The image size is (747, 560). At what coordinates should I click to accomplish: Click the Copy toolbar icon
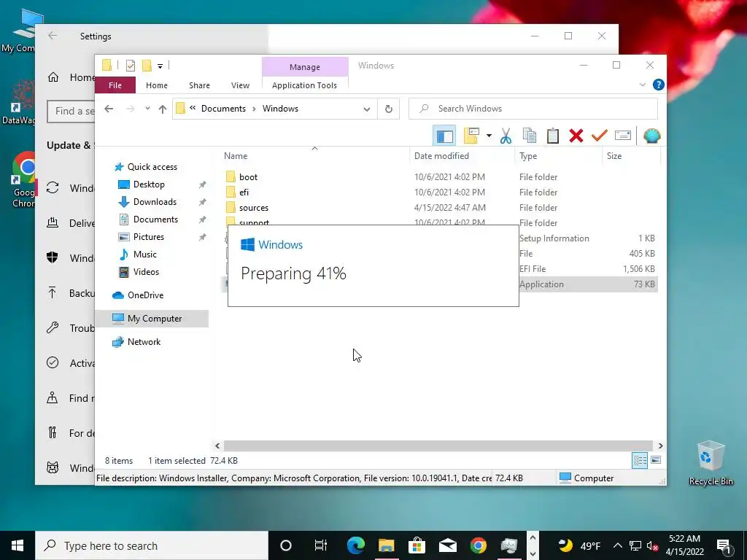(530, 136)
